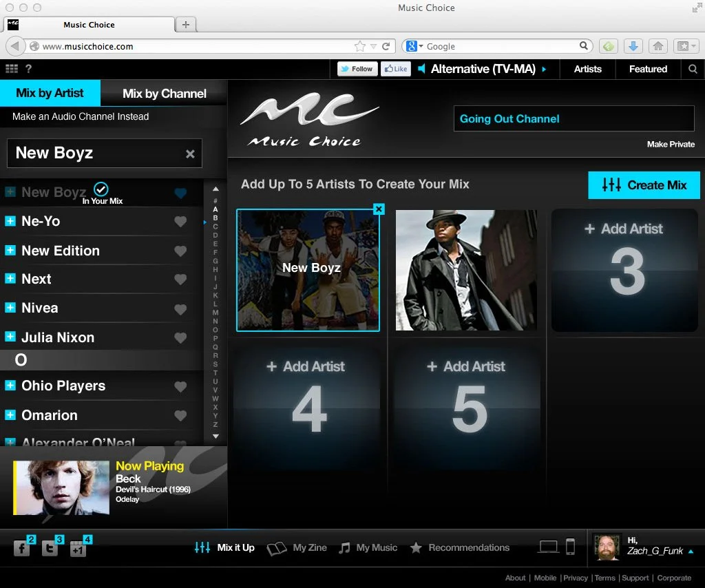705x588 pixels.
Task: Add Julia Nixon to the mix
Action: 10,337
